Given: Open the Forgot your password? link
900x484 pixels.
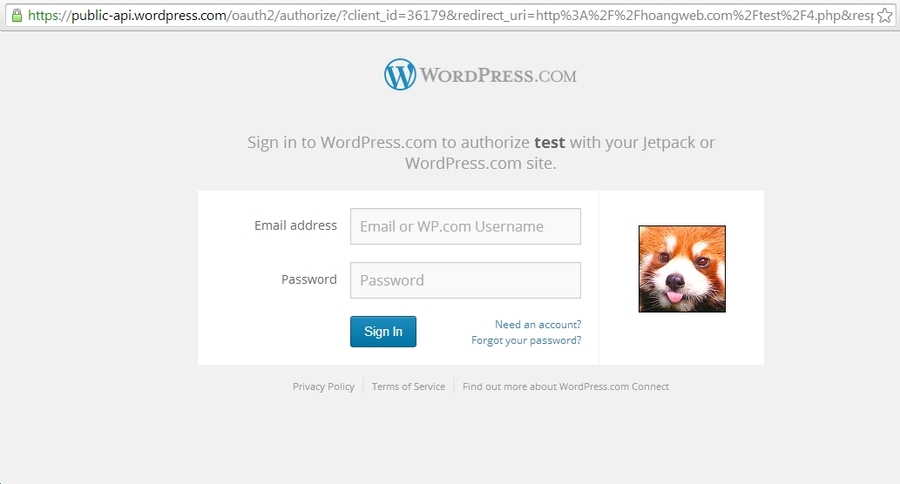Looking at the screenshot, I should [x=526, y=340].
